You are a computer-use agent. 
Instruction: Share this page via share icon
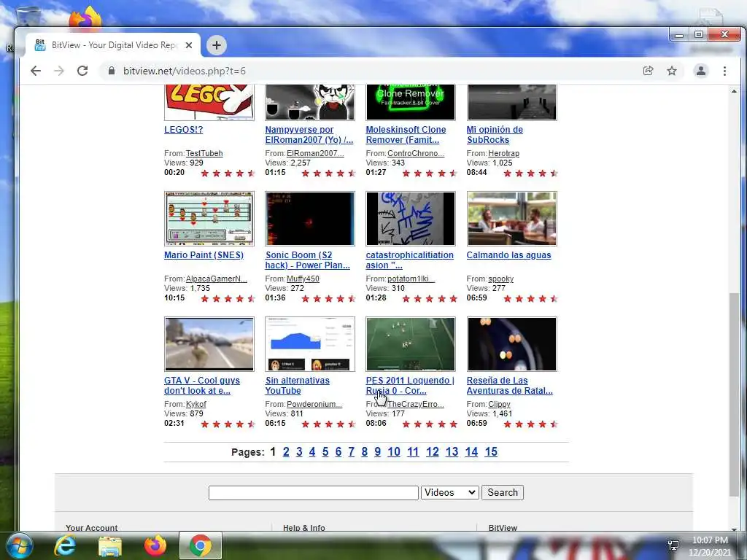[648, 71]
